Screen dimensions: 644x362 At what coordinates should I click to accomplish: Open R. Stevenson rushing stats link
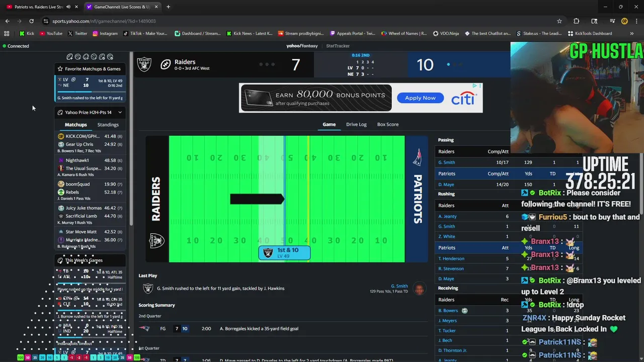(451, 268)
